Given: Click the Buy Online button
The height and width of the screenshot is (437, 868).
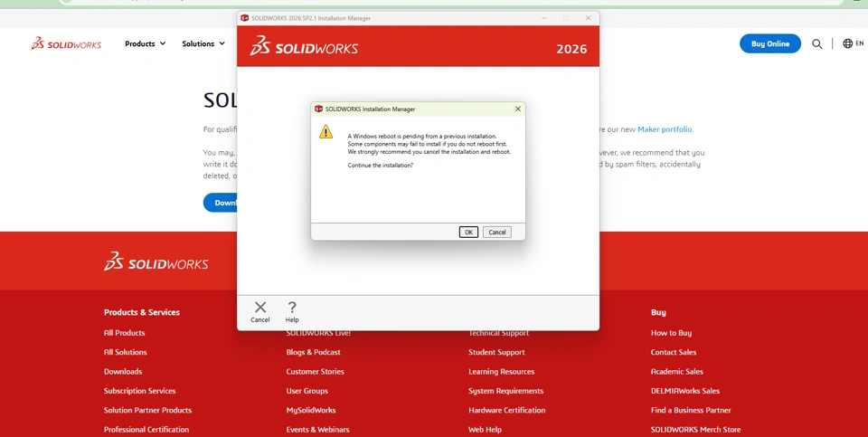Looking at the screenshot, I should coord(770,43).
